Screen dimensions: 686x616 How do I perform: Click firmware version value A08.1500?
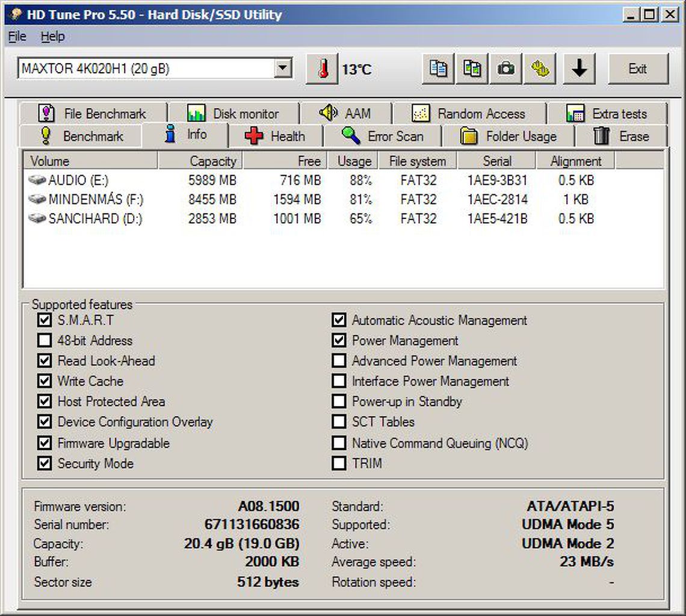268,506
